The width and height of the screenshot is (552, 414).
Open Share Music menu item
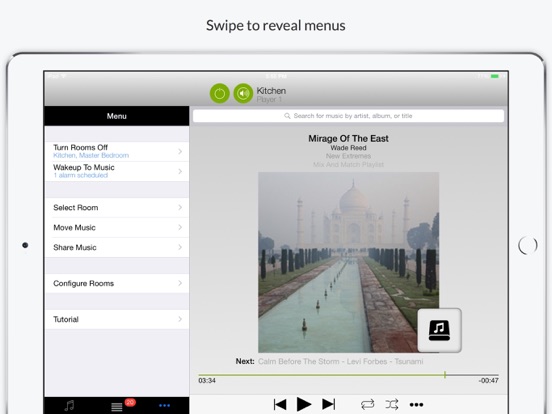(x=117, y=247)
